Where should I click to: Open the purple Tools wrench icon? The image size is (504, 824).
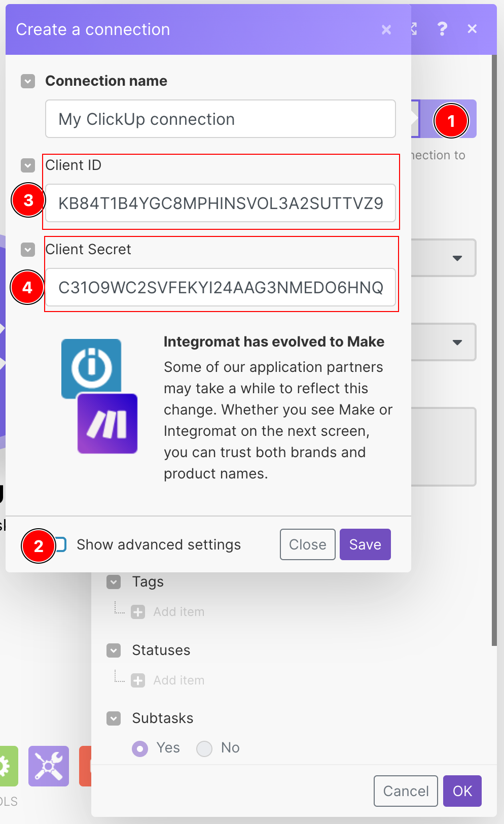[49, 766]
